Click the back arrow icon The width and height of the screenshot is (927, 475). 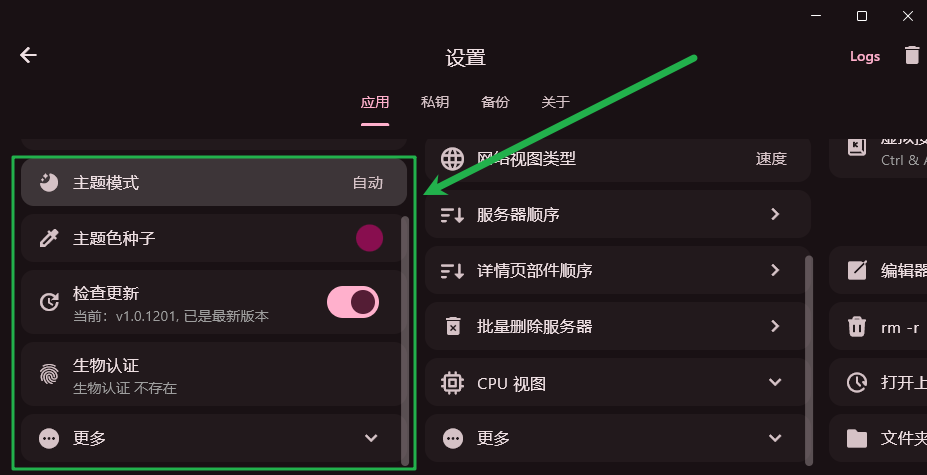pos(28,56)
